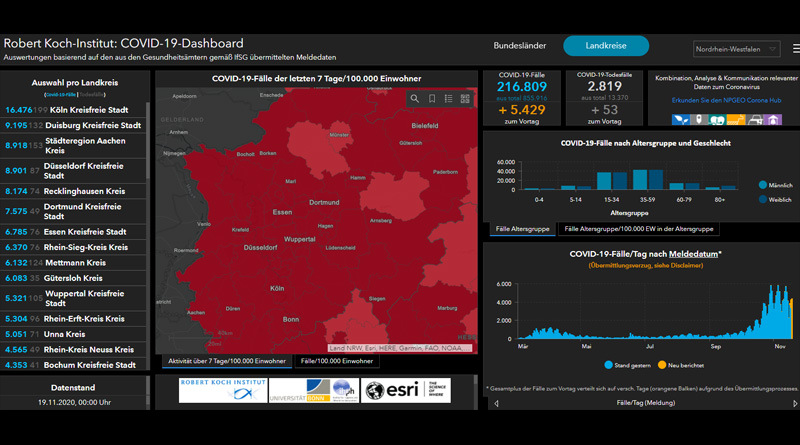
Task: Open Erkunden Sie den NPGEO Corona Hub link
Action: click(x=726, y=101)
